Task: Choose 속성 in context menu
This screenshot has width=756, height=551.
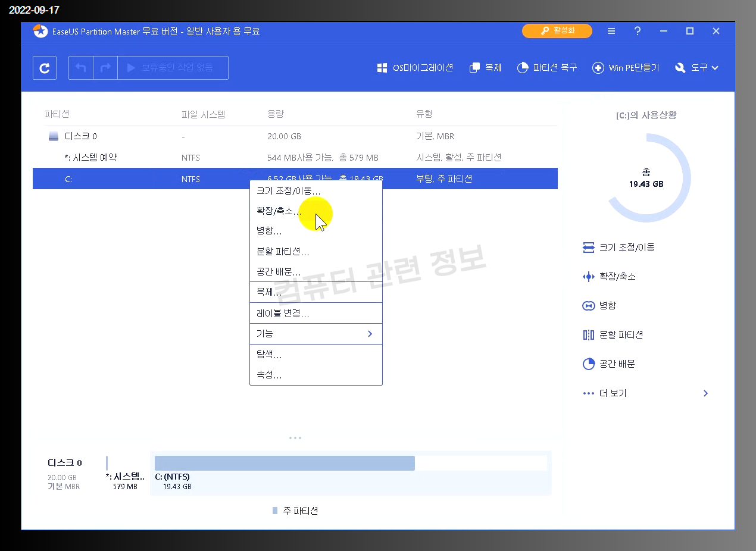Action: tap(315, 375)
